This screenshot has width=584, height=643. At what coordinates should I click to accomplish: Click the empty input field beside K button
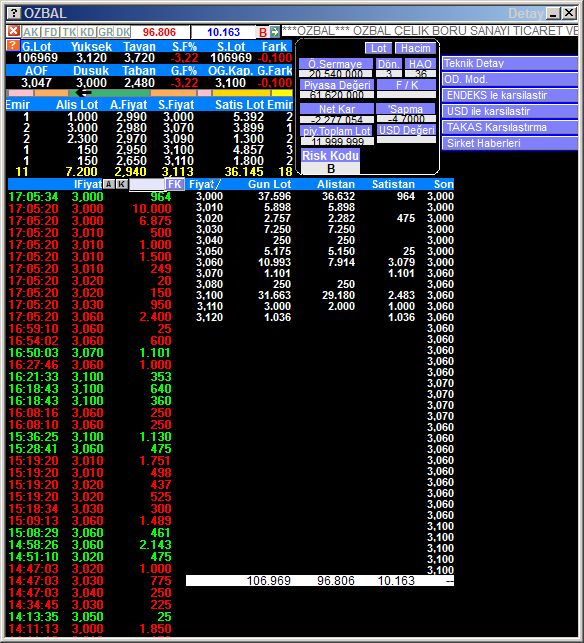146,185
